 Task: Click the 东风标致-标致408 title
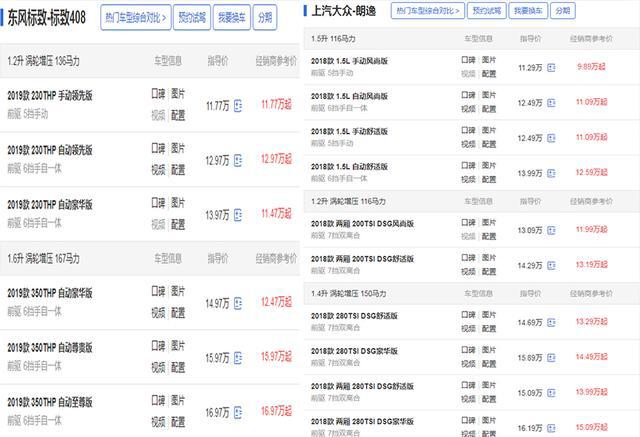(x=47, y=18)
